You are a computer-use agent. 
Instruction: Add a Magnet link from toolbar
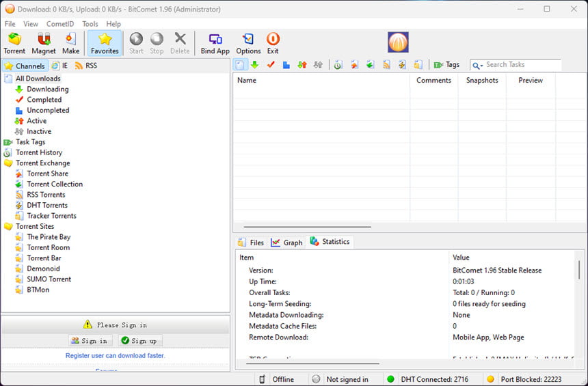44,44
